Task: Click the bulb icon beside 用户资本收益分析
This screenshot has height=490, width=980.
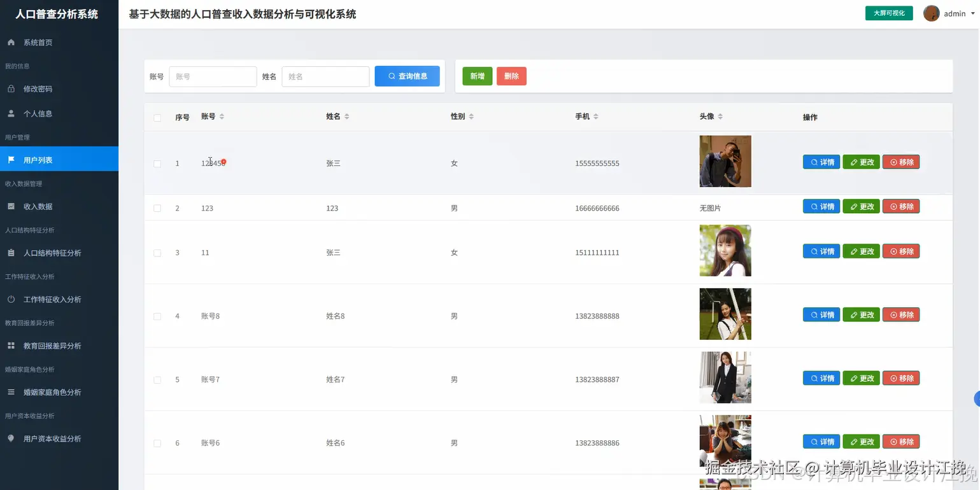Action: point(11,439)
